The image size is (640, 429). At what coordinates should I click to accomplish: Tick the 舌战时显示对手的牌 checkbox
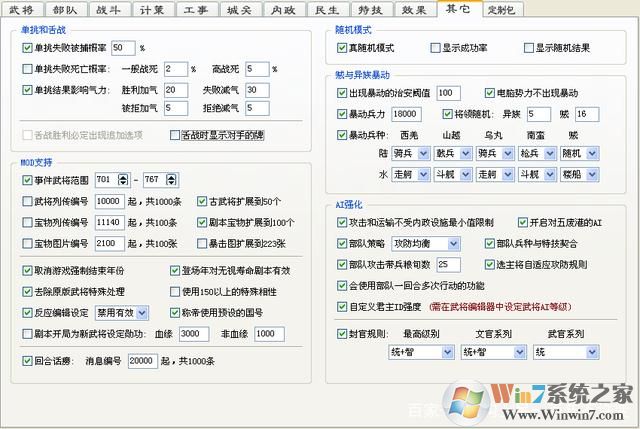[x=175, y=133]
